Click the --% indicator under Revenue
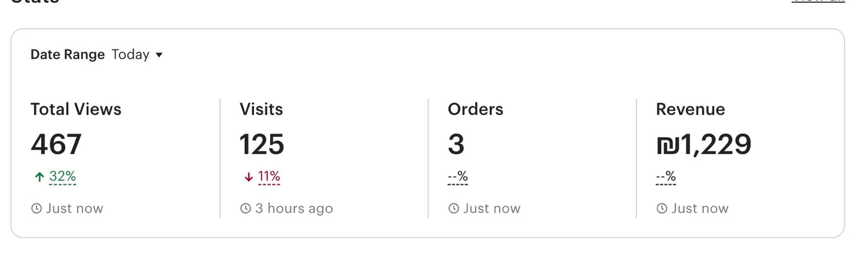This screenshot has width=868, height=260. click(666, 176)
